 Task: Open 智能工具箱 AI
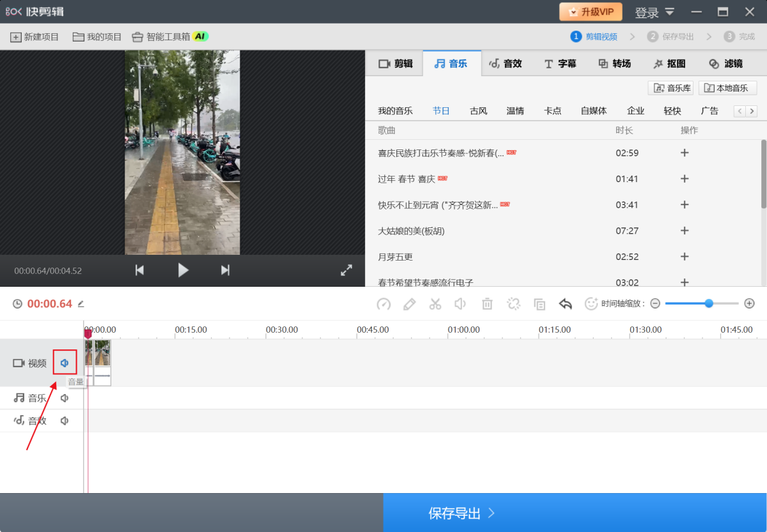pos(170,37)
